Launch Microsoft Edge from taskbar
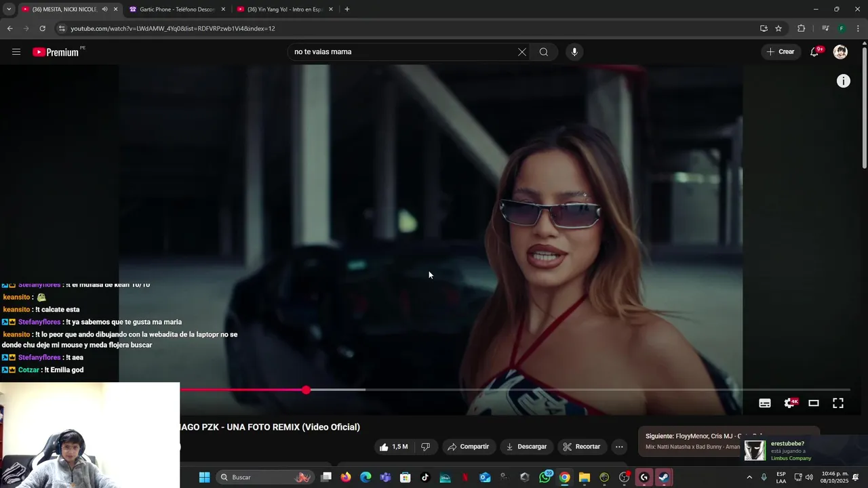This screenshot has height=488, width=868. (x=366, y=477)
